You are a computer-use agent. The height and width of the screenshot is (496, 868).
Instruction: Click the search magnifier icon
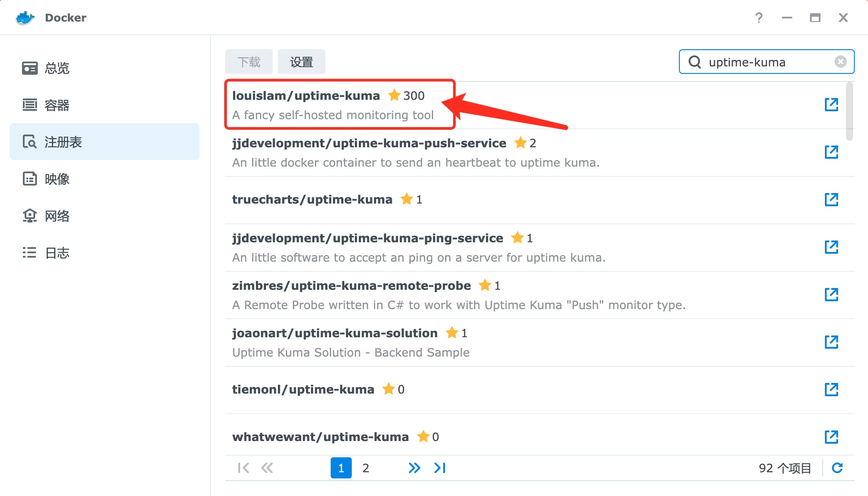pyautogui.click(x=695, y=62)
